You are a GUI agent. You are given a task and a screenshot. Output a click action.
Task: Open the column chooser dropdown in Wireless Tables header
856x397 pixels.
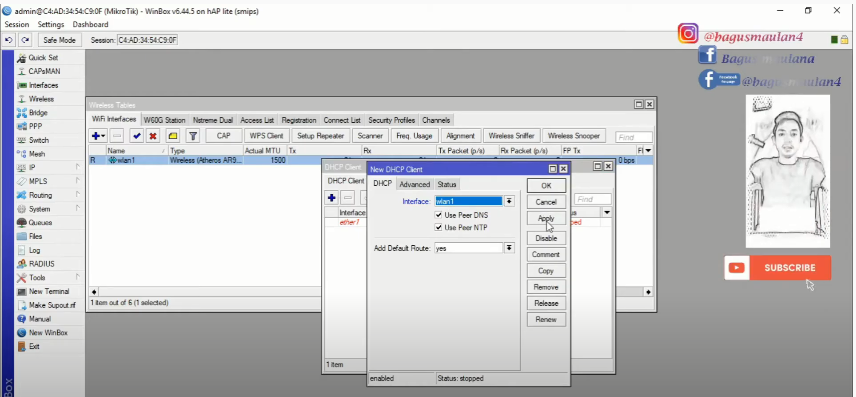(x=648, y=150)
